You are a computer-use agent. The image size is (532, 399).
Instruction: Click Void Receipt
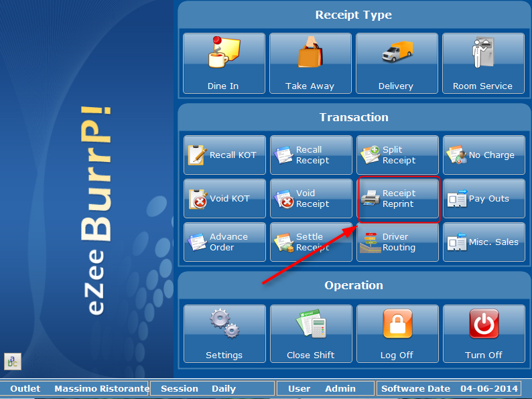click(311, 199)
